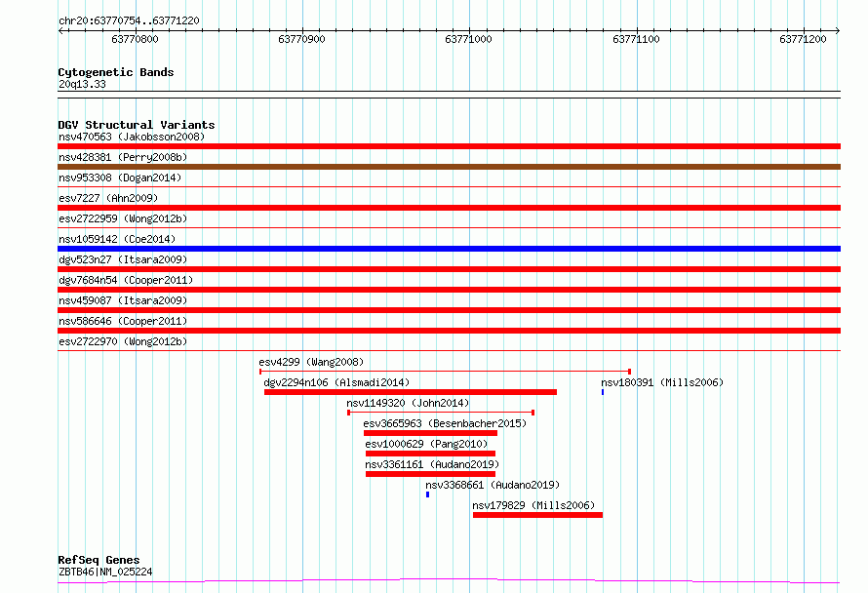The width and height of the screenshot is (868, 593).
Task: Click the 63770900 ruler position label
Action: (301, 39)
